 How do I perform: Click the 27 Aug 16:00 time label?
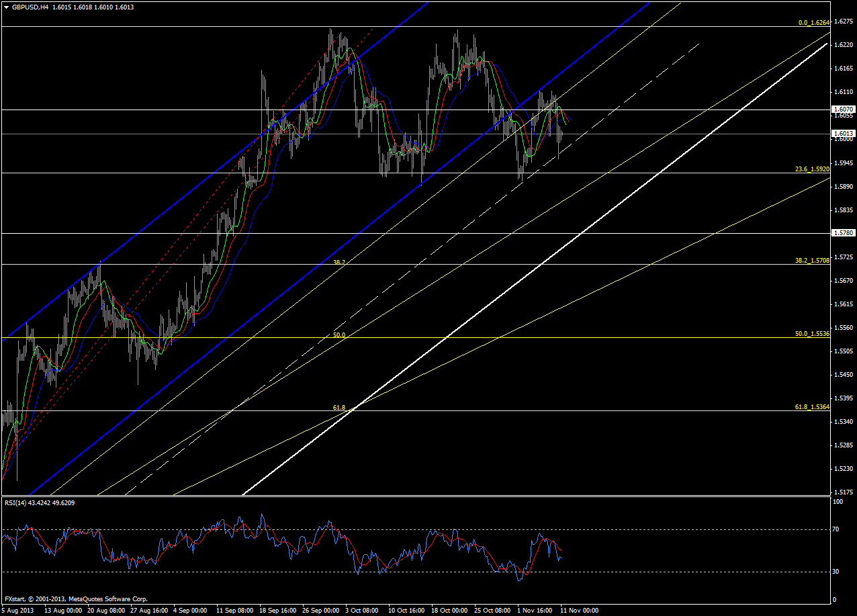click(149, 611)
